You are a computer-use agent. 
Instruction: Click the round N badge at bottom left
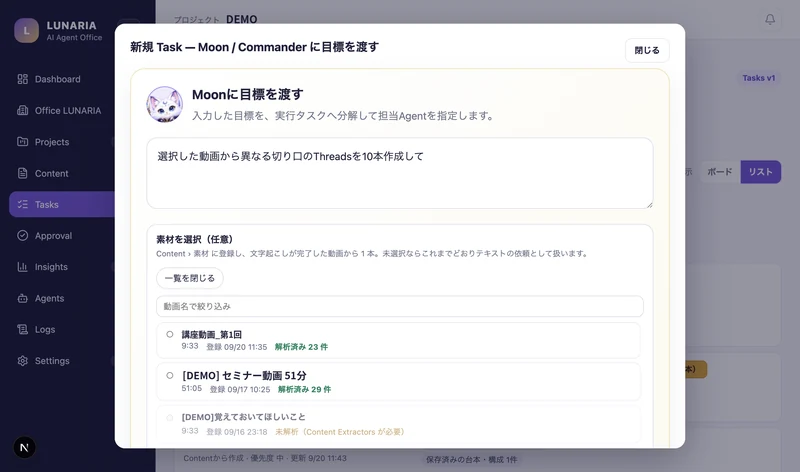(24, 448)
